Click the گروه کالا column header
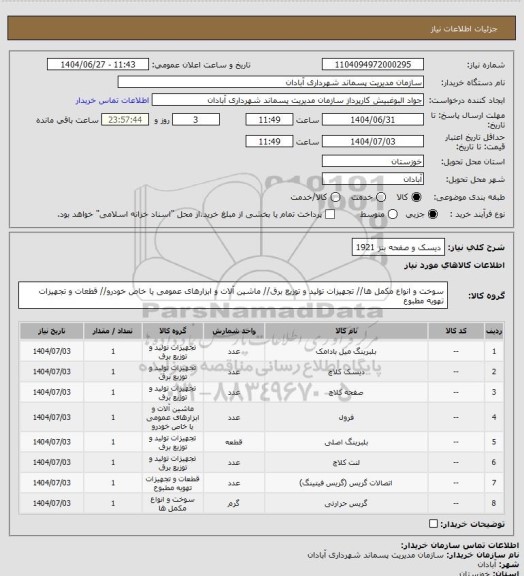This screenshot has width=524, height=576. 173,331
